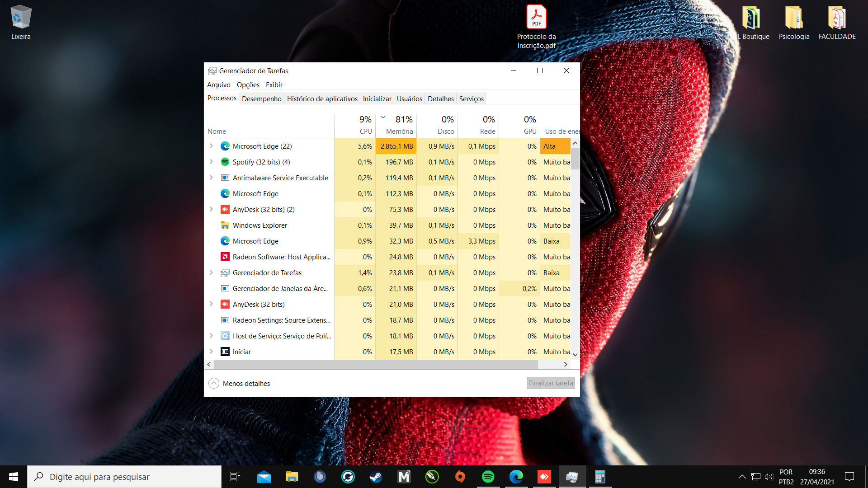Viewport: 868px width, 488px height.
Task: Open Calculator from the taskbar
Action: point(600,477)
